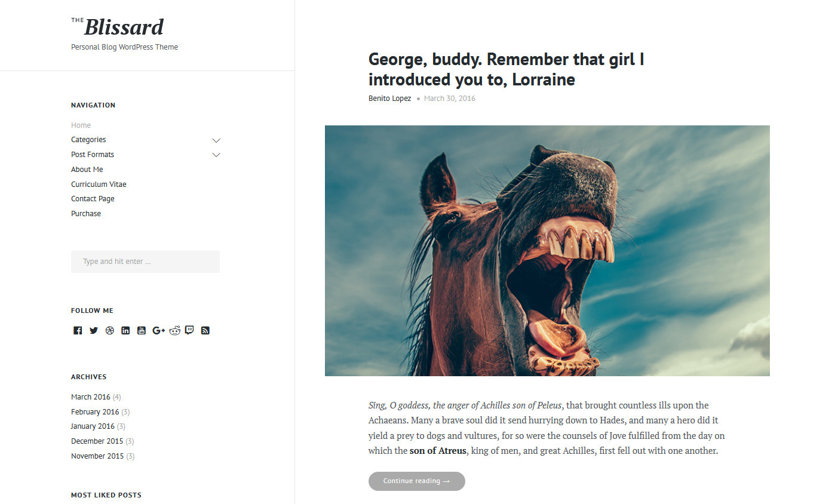Open the March 2016 archive

coord(91,397)
